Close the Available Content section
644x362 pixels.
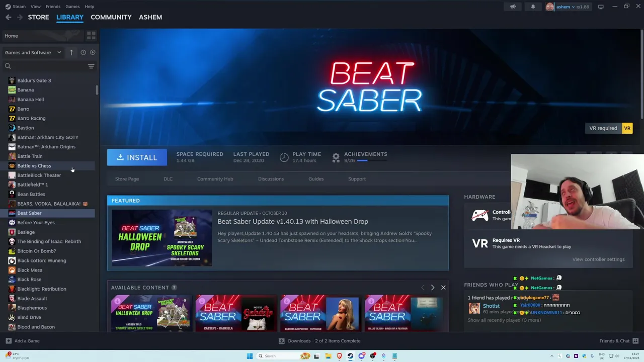(x=443, y=288)
